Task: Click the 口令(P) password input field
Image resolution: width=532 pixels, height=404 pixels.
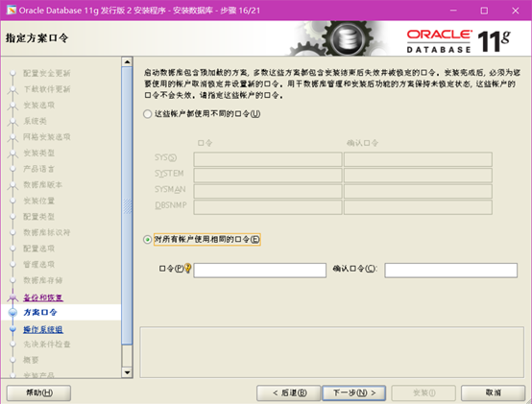Action: 260,271
